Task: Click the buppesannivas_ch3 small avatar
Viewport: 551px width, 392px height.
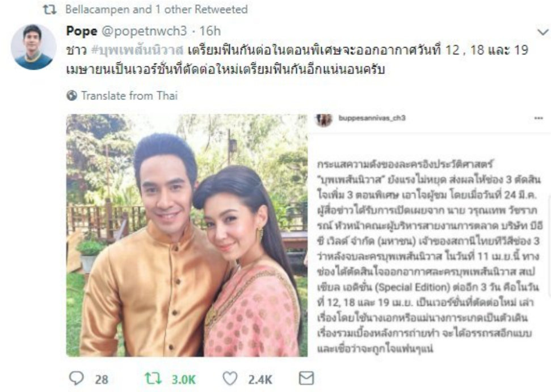Action: 323,120
